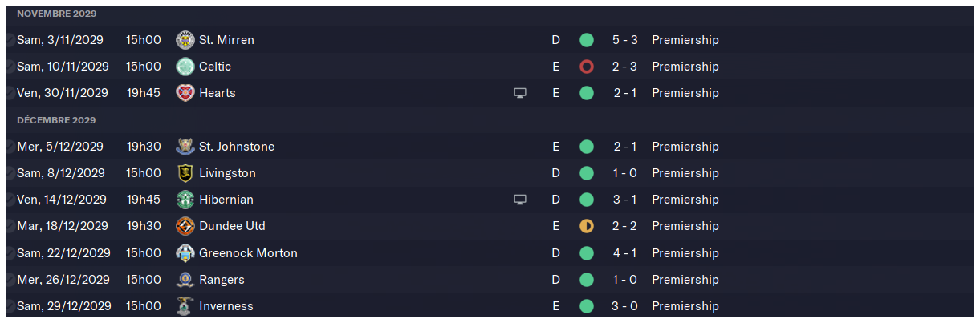This screenshot has height=323, width=980.
Task: Click the red loss indicator for Celtic
Action: pos(586,67)
